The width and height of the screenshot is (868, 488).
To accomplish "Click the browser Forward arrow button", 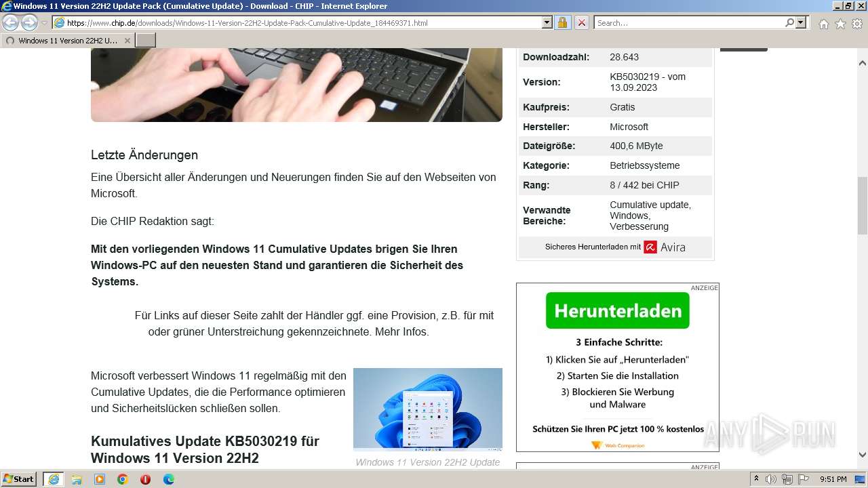I will [29, 23].
